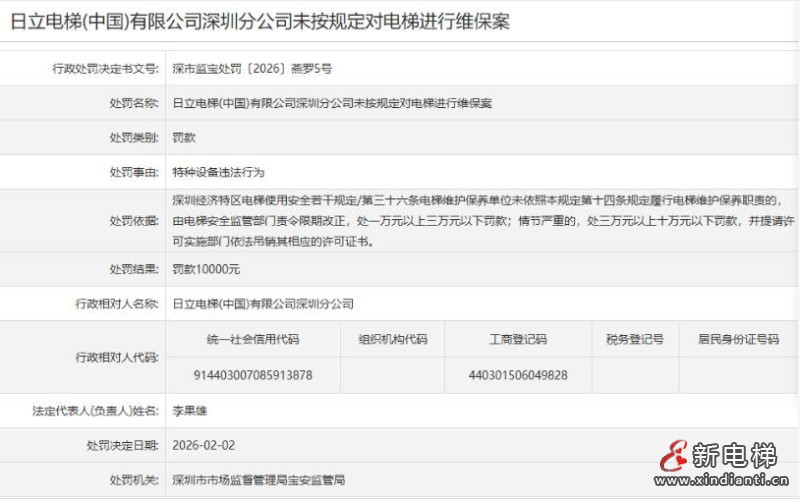Click the 行政相对人名称 company name value
Screen dimensions: 800x500
click(263, 303)
